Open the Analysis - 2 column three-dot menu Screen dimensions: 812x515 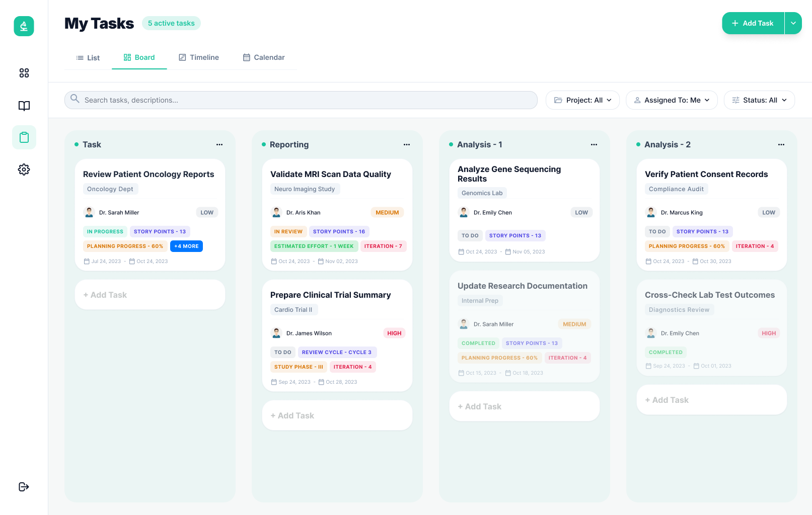point(781,144)
